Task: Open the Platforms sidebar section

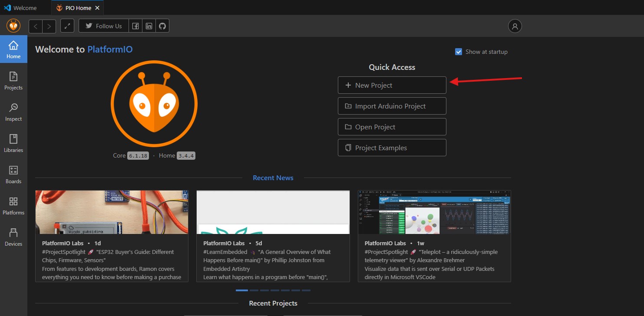Action: point(13,206)
